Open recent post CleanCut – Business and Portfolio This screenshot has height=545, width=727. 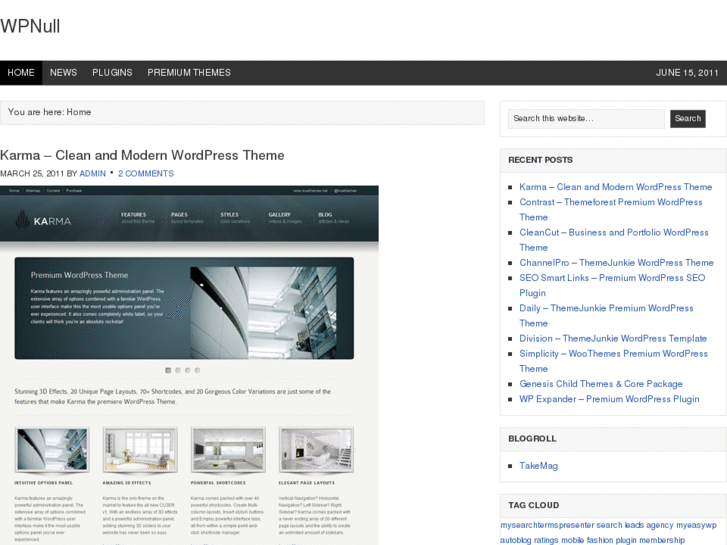coord(614,240)
